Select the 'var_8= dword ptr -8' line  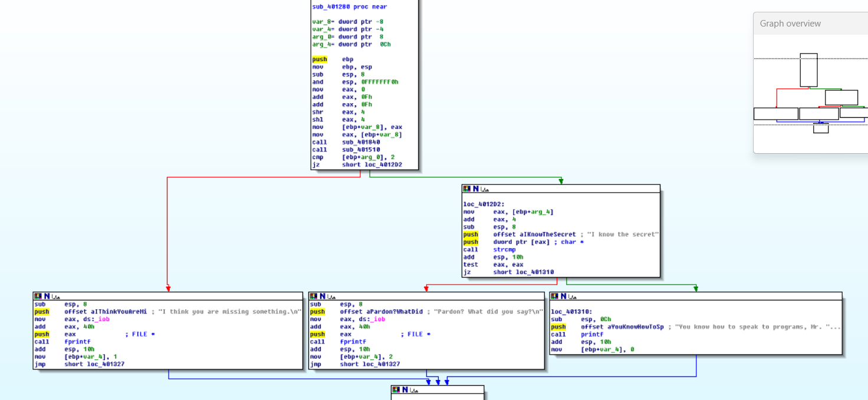(x=347, y=22)
